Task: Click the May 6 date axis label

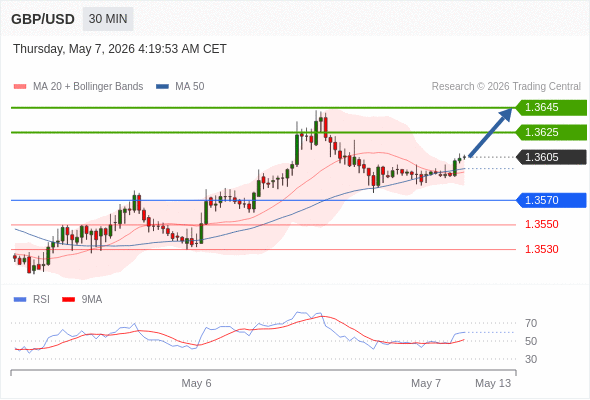Action: pos(196,383)
